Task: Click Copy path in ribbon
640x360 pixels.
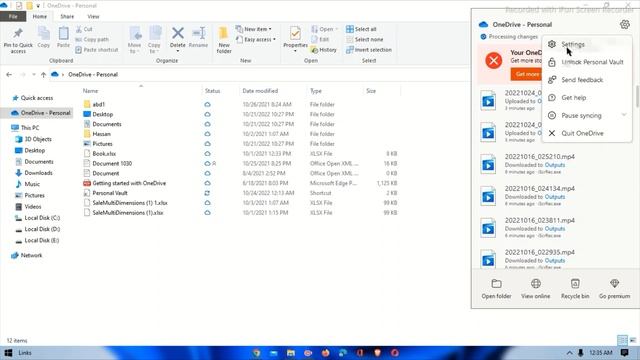Action: [x=92, y=40]
